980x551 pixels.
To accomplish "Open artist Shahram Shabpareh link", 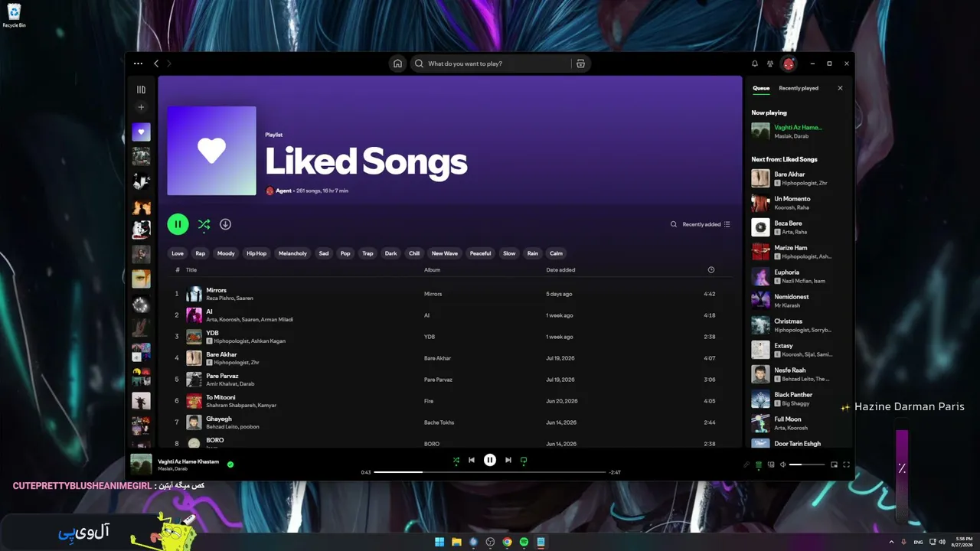I will [232, 405].
